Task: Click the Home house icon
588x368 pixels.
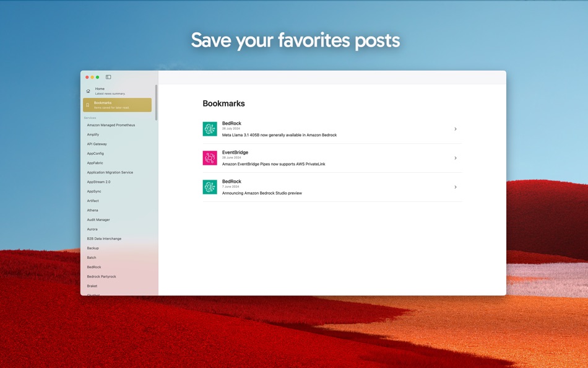Action: pyautogui.click(x=88, y=91)
